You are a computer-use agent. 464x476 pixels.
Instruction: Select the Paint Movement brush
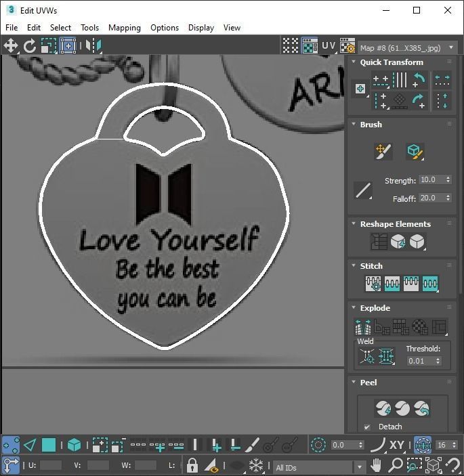383,152
